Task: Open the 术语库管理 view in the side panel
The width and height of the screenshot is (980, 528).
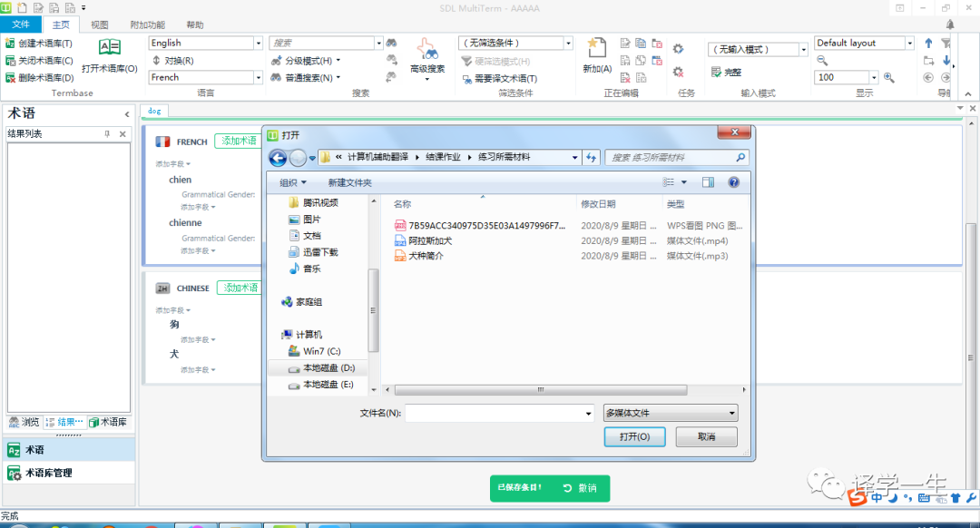Action: [x=67, y=473]
